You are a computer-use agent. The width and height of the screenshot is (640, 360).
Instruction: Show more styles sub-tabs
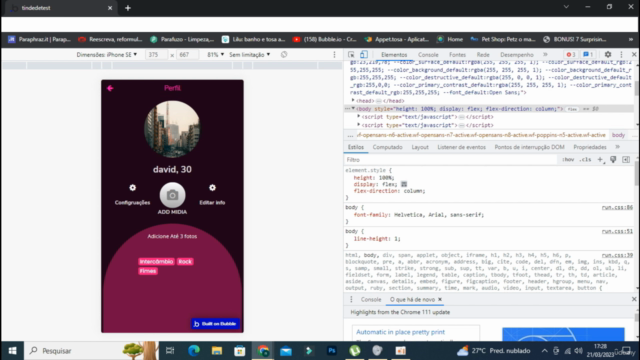[618, 147]
